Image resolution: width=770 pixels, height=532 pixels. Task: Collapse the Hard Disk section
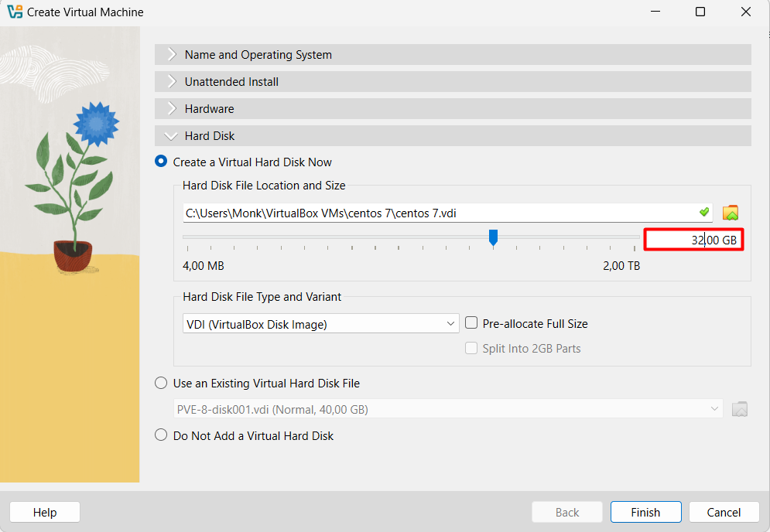[209, 136]
